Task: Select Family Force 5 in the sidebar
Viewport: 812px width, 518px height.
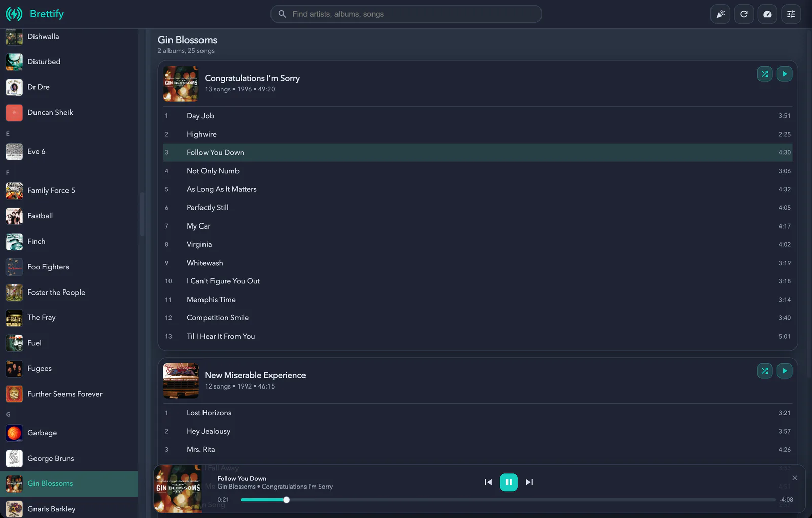Action: click(69, 191)
